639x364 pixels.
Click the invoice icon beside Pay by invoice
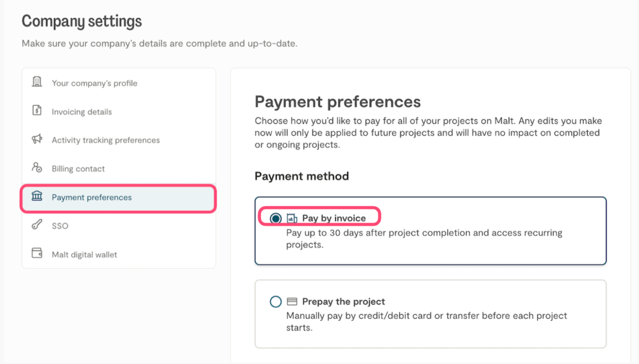(x=292, y=218)
